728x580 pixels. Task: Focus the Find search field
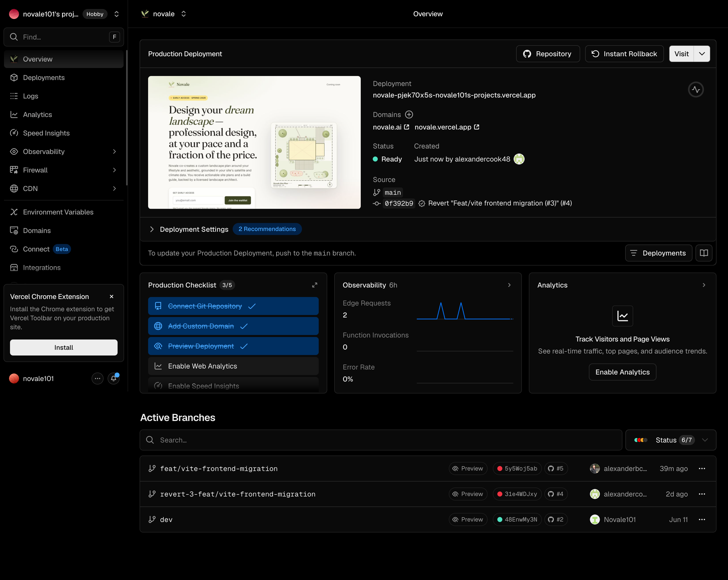64,37
